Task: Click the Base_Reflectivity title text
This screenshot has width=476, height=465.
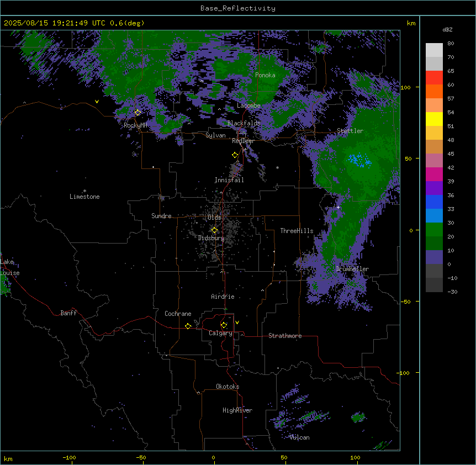Action: tap(238, 8)
